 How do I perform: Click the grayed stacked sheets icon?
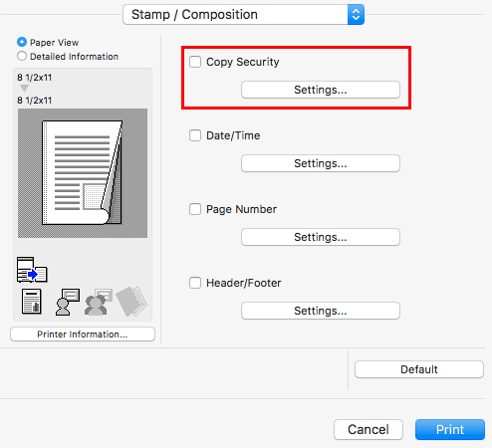tap(131, 302)
